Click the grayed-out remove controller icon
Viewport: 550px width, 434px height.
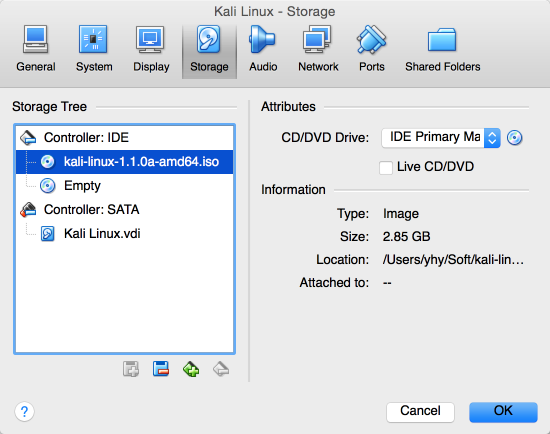[221, 369]
